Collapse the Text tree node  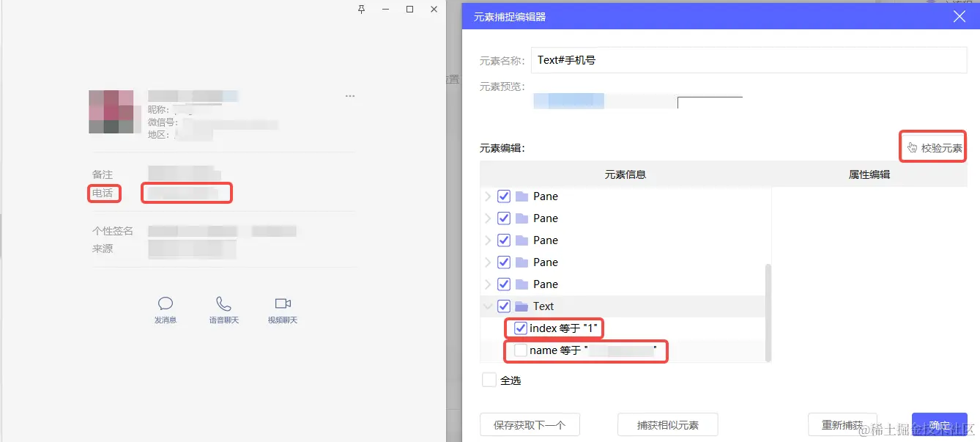click(489, 306)
